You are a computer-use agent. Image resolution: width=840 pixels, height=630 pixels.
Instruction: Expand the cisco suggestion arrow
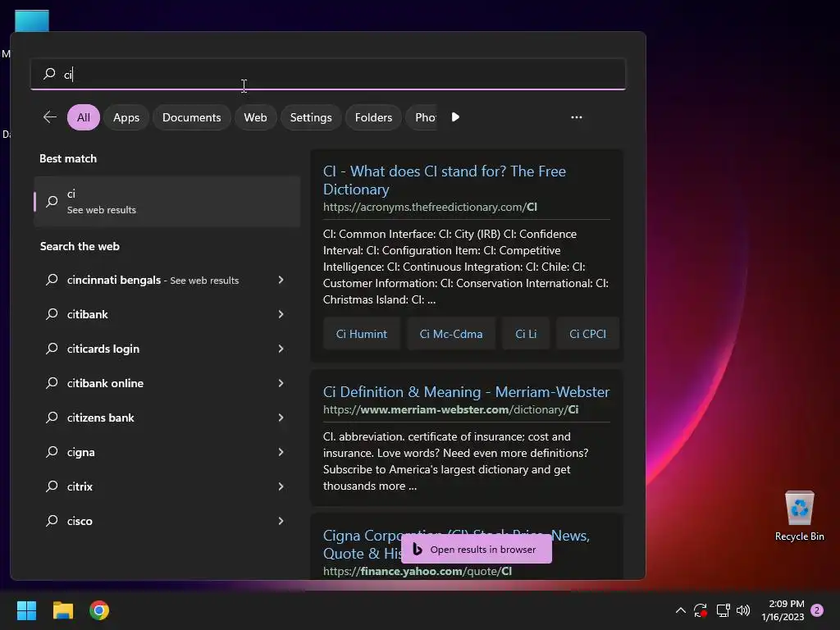pyautogui.click(x=281, y=521)
